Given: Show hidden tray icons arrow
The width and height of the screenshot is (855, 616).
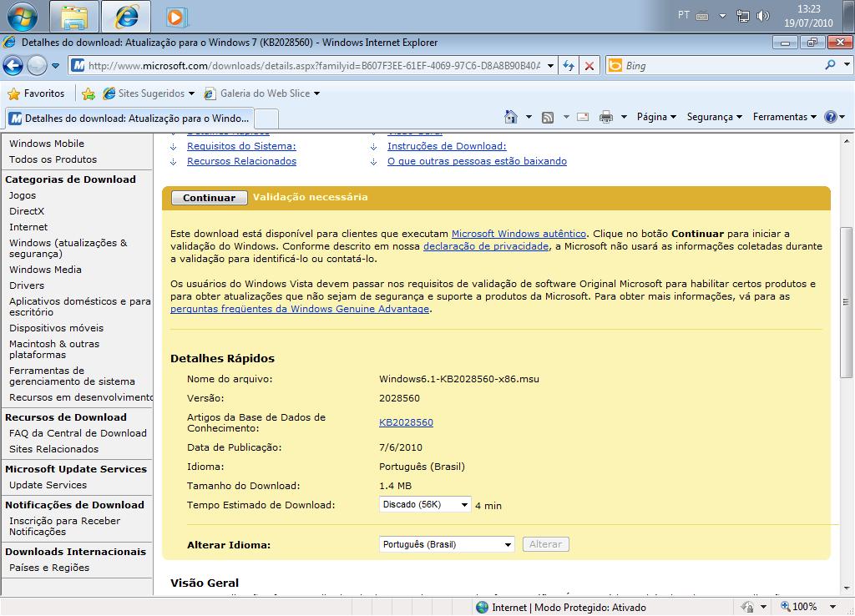Looking at the screenshot, I should click(722, 16).
